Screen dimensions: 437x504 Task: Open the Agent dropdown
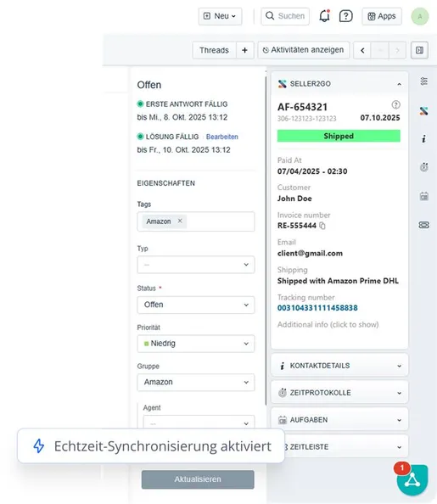[199, 422]
